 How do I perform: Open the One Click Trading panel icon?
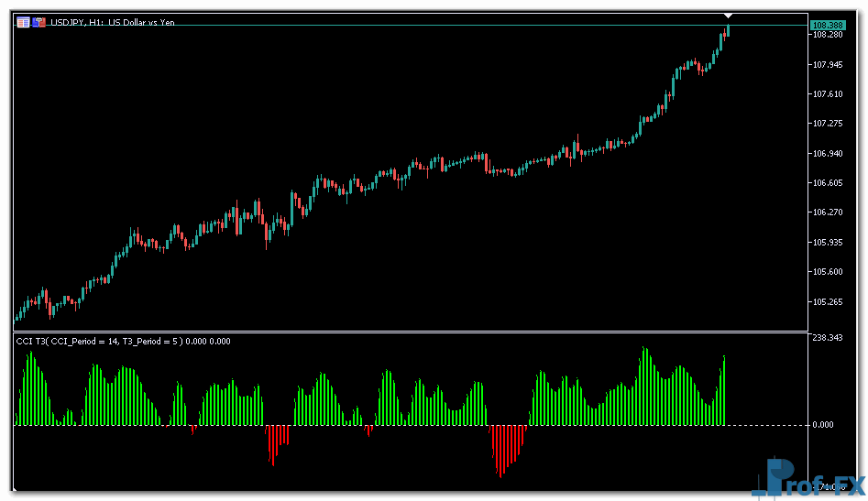point(23,22)
